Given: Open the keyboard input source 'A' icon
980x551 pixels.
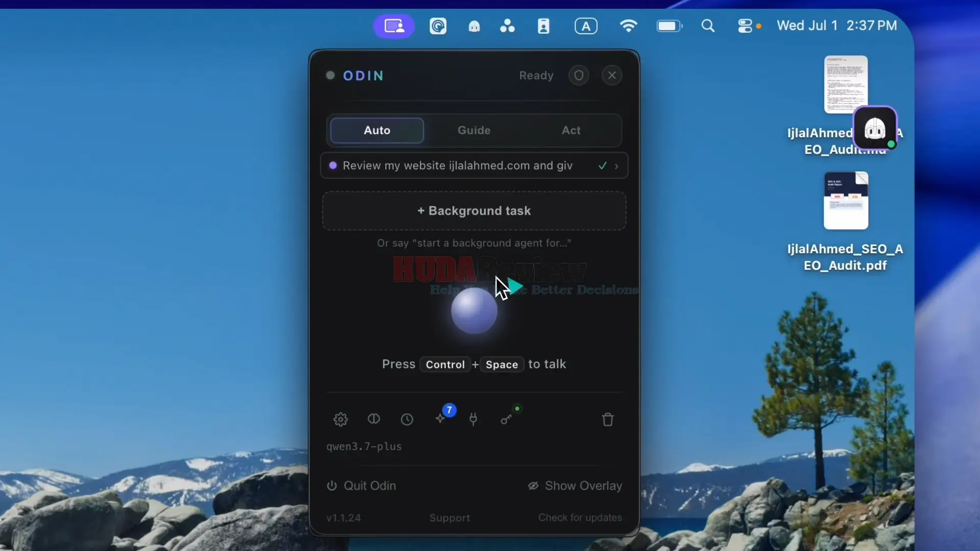Looking at the screenshot, I should [x=586, y=26].
